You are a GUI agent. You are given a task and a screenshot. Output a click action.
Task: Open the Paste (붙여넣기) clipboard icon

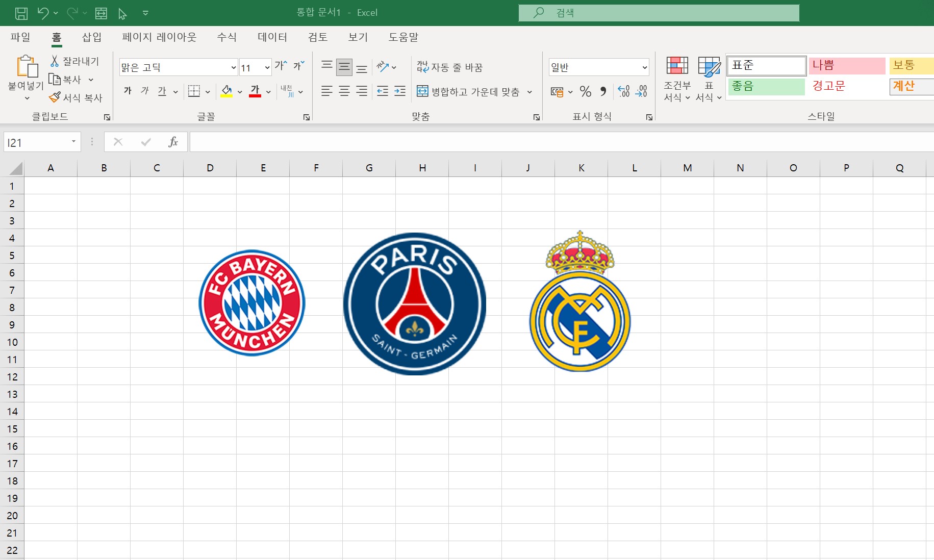pyautogui.click(x=27, y=66)
